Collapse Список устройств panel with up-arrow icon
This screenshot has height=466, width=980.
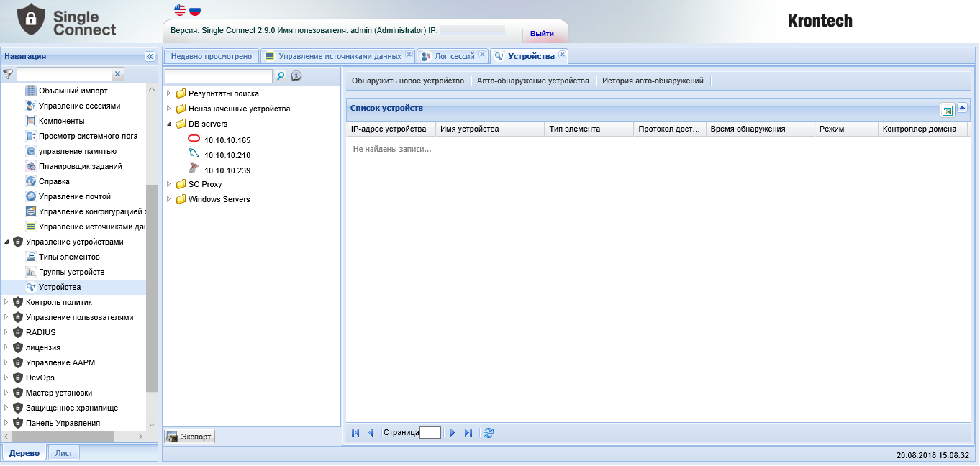(x=963, y=108)
